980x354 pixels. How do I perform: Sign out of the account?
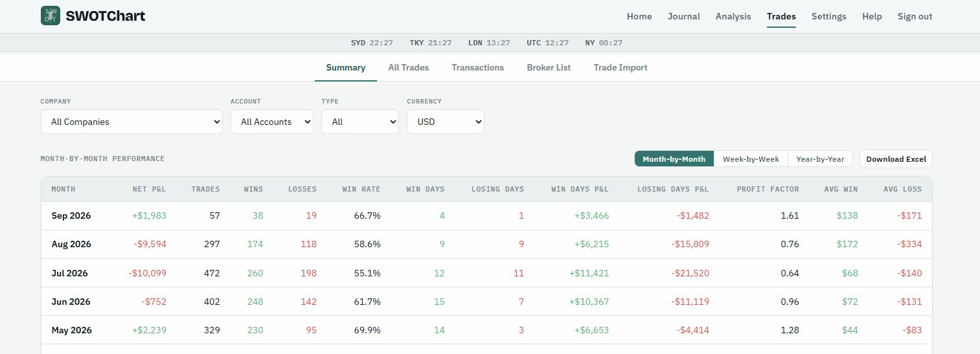pos(915,16)
